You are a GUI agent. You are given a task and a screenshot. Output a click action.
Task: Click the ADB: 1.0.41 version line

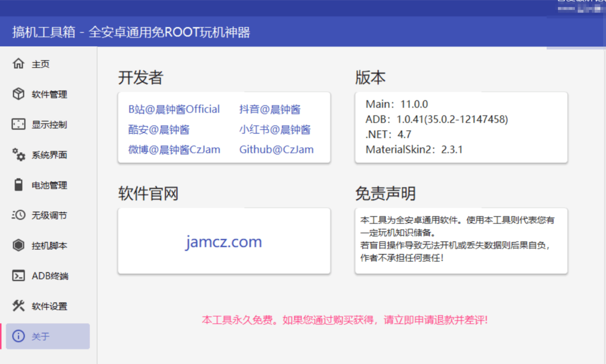(x=436, y=119)
